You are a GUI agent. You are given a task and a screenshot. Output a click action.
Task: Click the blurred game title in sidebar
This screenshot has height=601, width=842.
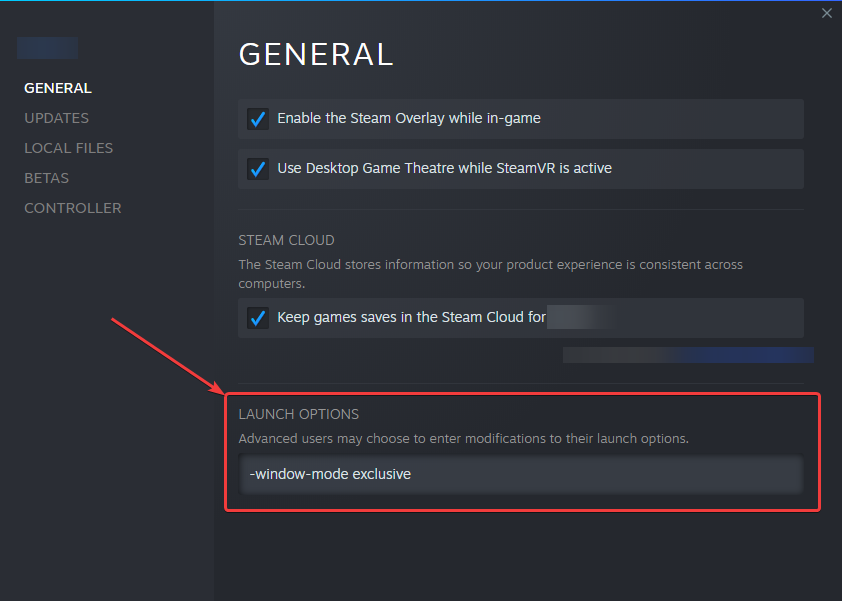pyautogui.click(x=47, y=48)
